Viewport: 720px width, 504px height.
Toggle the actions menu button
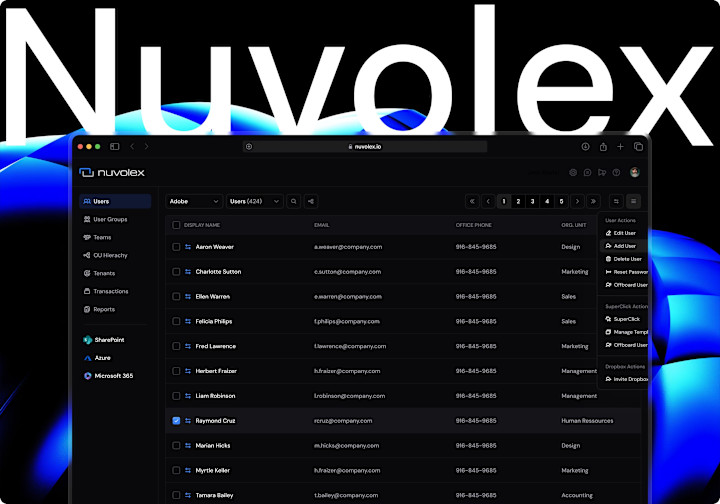click(633, 202)
